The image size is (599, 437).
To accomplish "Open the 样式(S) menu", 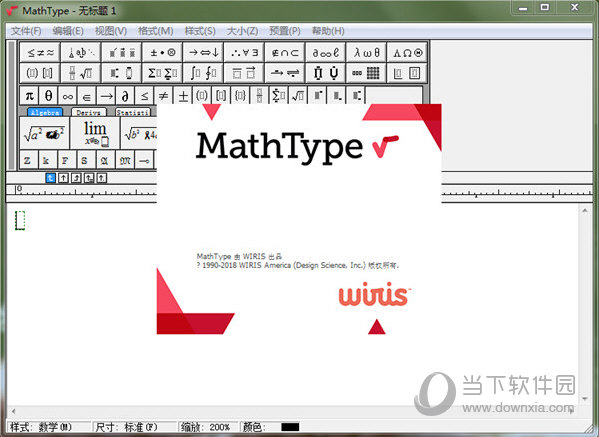I will coord(200,31).
